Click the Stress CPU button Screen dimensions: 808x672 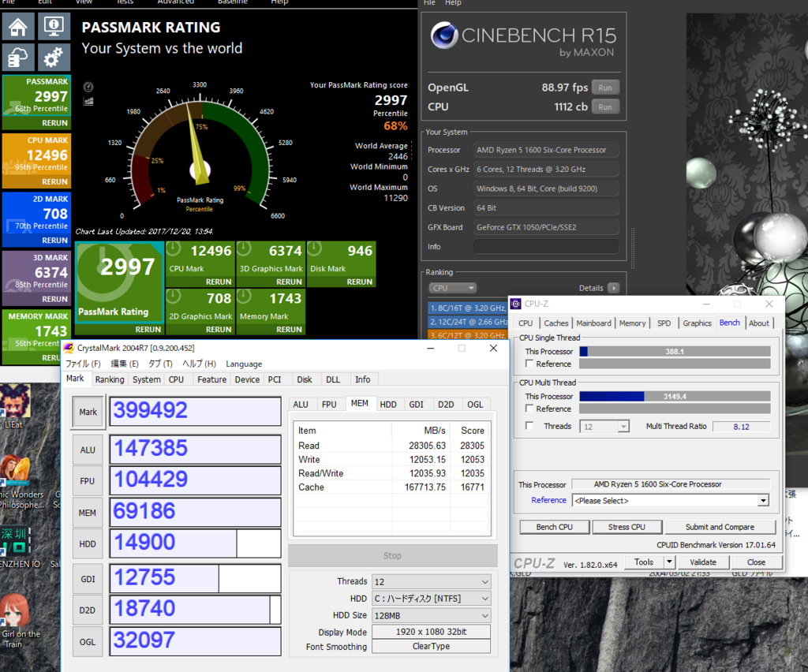pyautogui.click(x=627, y=527)
